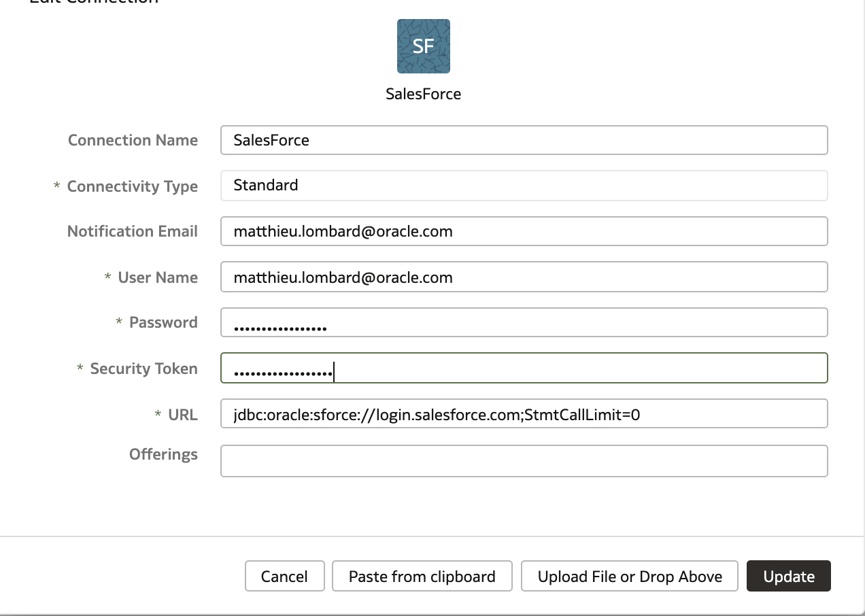Viewport: 865px width, 616px height.
Task: Select the Notification Email field
Action: point(524,231)
